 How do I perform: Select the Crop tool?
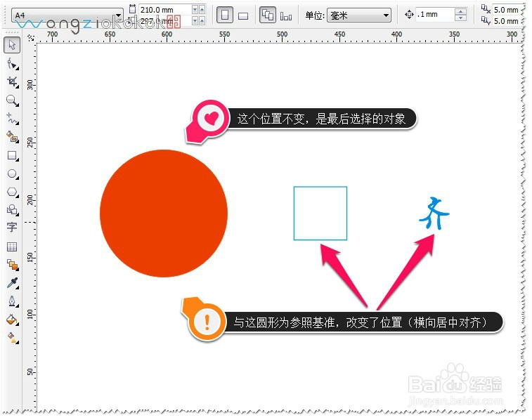pyautogui.click(x=13, y=82)
